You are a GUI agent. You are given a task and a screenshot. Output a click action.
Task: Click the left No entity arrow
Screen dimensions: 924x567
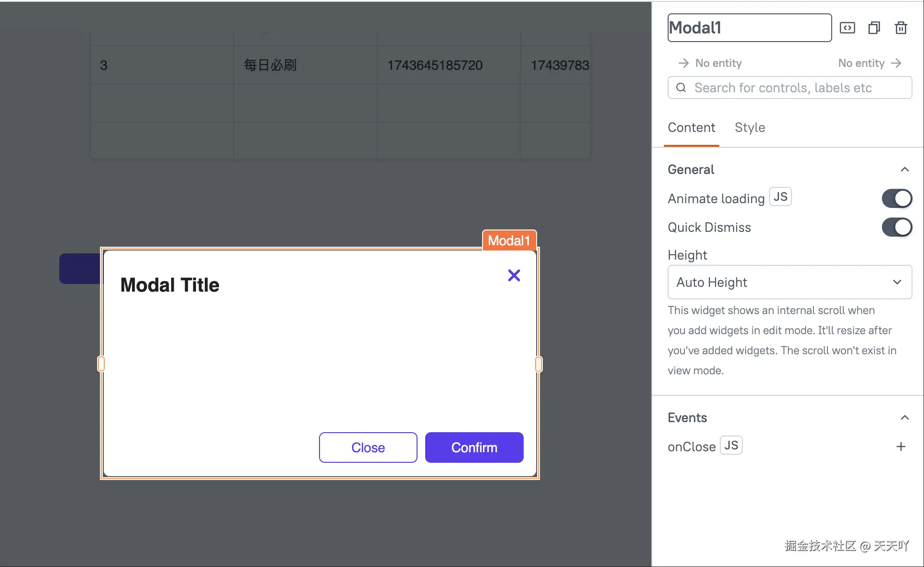pyautogui.click(x=683, y=63)
